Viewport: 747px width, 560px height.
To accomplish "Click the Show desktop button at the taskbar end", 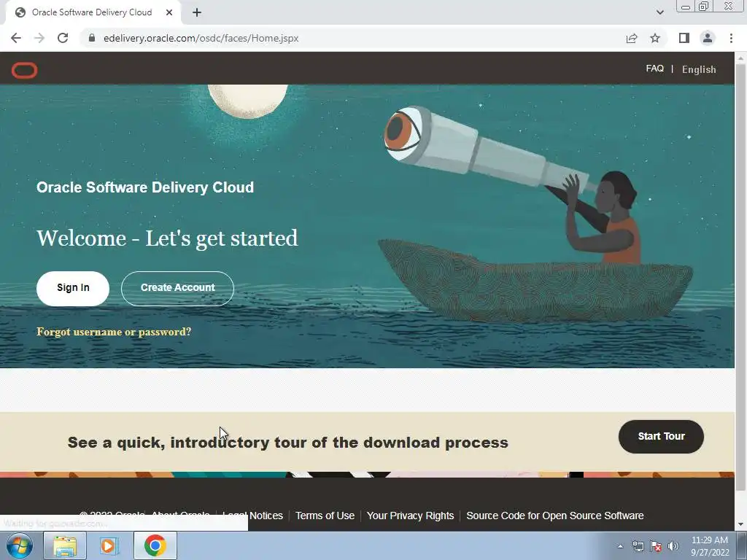I will (742, 545).
